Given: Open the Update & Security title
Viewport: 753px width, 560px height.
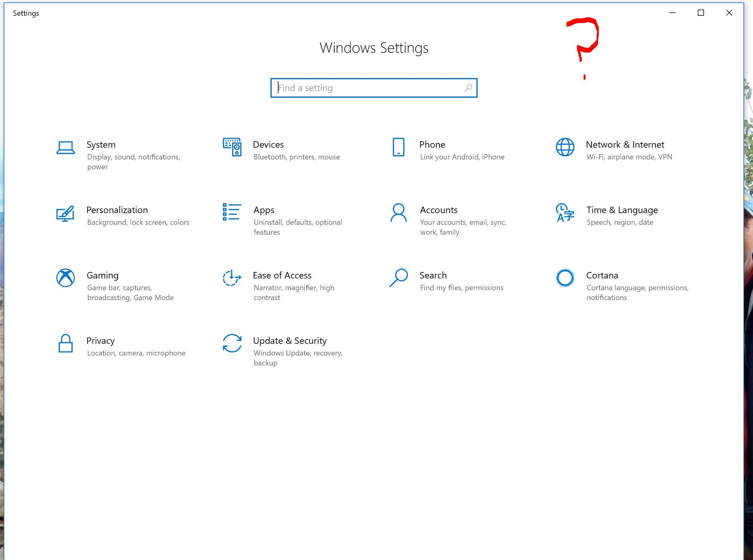Looking at the screenshot, I should pos(290,341).
